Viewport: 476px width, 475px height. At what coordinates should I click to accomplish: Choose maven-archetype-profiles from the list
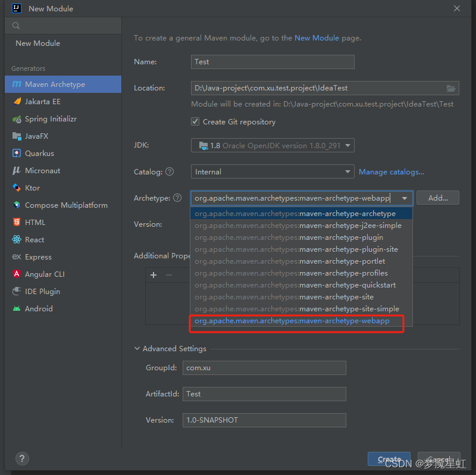click(x=301, y=273)
